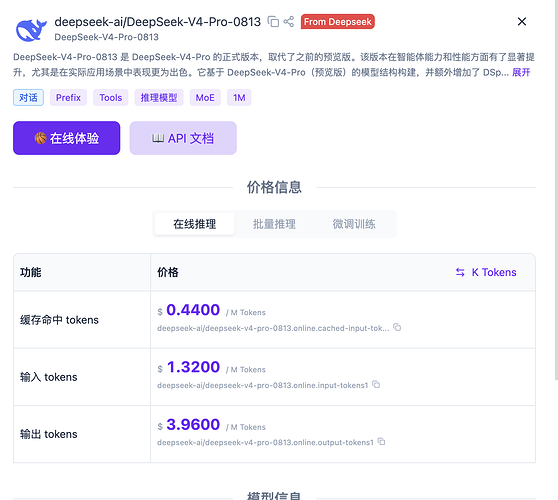Copy the output-tokens1 price ID
The image size is (558, 500).
coord(381,442)
